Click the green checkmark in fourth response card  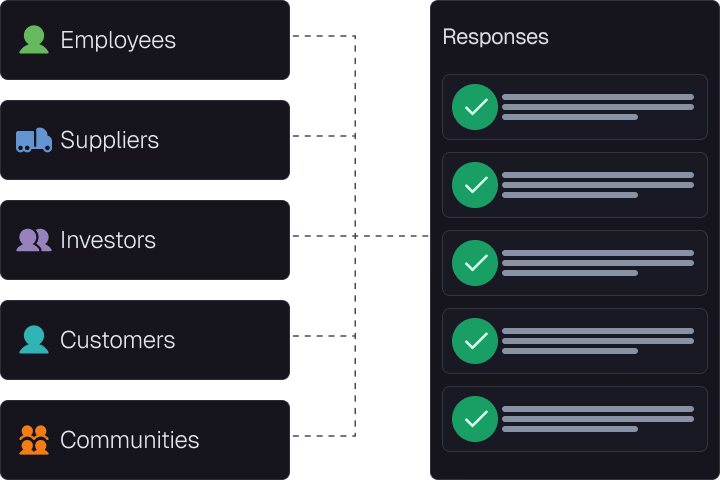pyautogui.click(x=475, y=341)
